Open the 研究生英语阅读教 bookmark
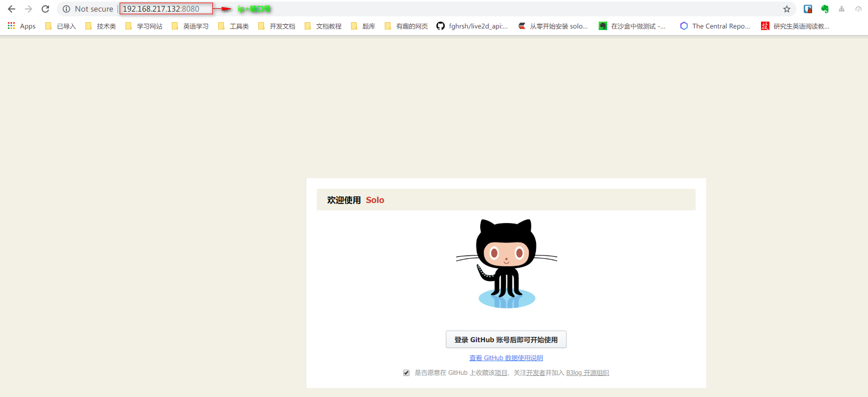 795,26
